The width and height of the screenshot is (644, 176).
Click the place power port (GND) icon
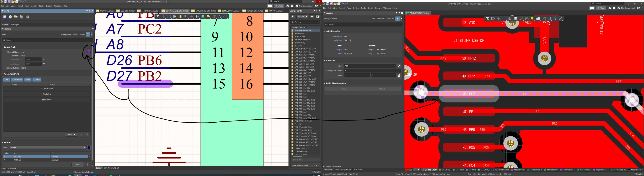tap(192, 16)
